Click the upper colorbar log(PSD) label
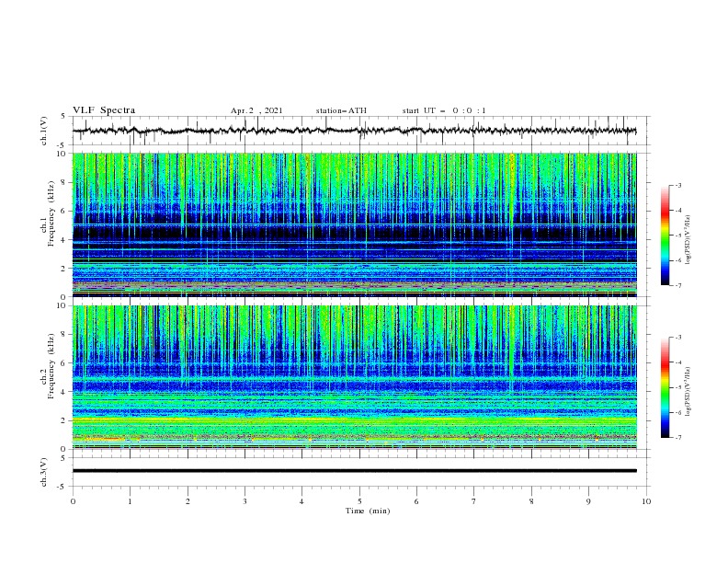 click(688, 240)
